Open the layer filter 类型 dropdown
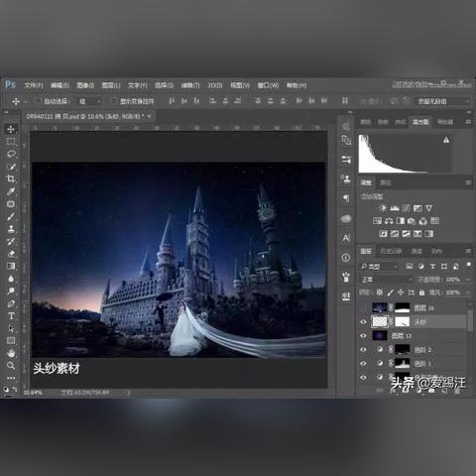Viewport: 476px width, 476px height. pyautogui.click(x=379, y=267)
